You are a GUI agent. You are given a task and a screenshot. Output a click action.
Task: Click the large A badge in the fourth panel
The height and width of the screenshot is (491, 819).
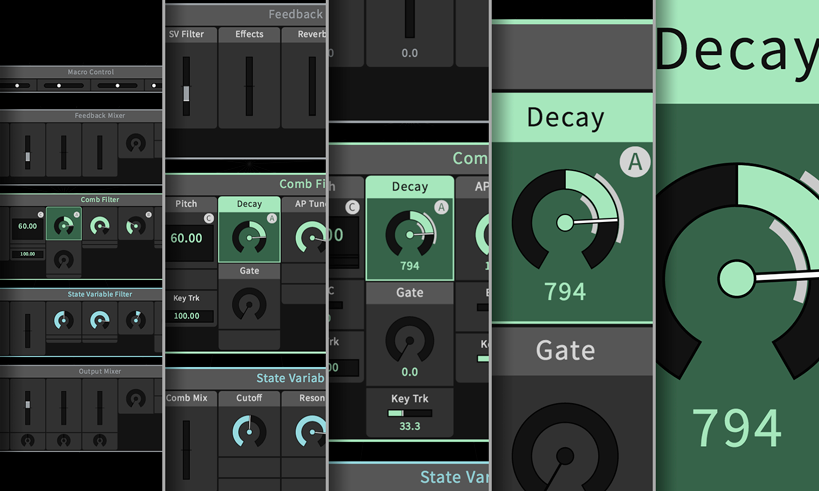pyautogui.click(x=635, y=162)
